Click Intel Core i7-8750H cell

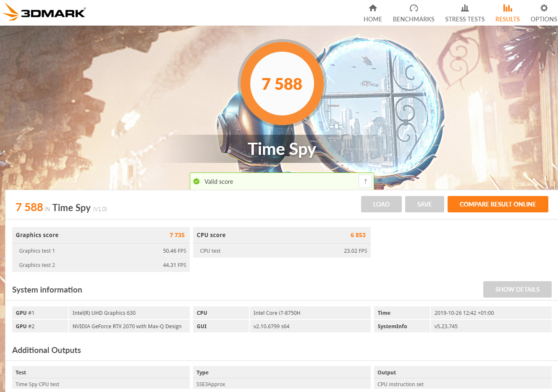pyautogui.click(x=310, y=313)
